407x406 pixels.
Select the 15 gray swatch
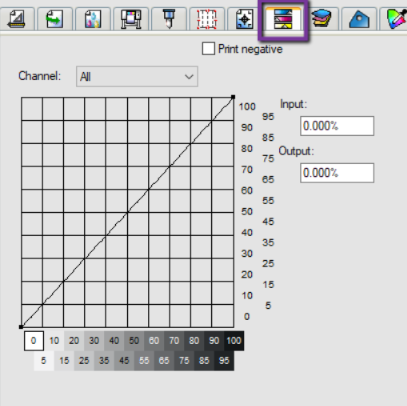(64, 361)
